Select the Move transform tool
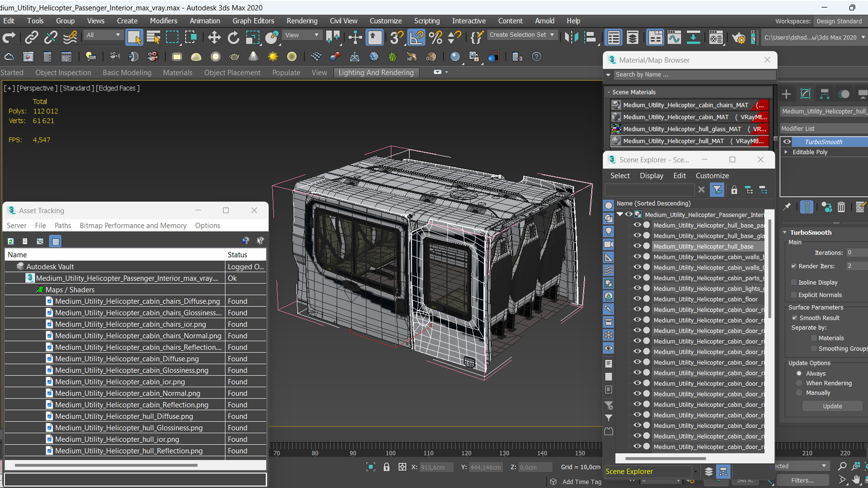 tap(214, 38)
